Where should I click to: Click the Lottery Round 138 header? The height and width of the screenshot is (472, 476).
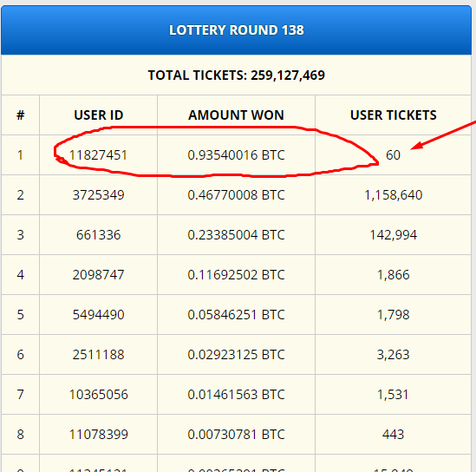[236, 30]
